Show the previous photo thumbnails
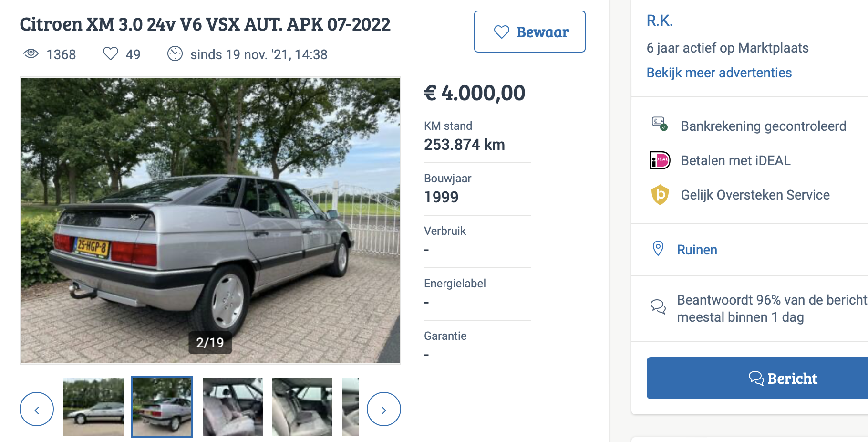The width and height of the screenshot is (868, 442). pyautogui.click(x=37, y=409)
